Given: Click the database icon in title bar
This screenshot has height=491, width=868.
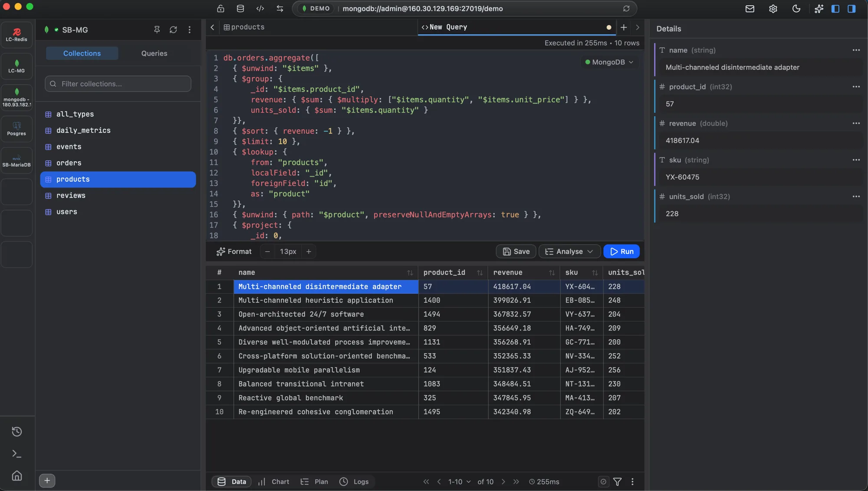Looking at the screenshot, I should pos(240,8).
